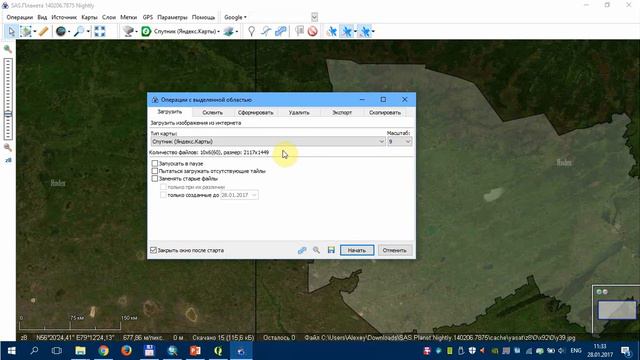This screenshot has height=360, width=640.
Task: Click the floppy save icon in dialog
Action: (331, 250)
